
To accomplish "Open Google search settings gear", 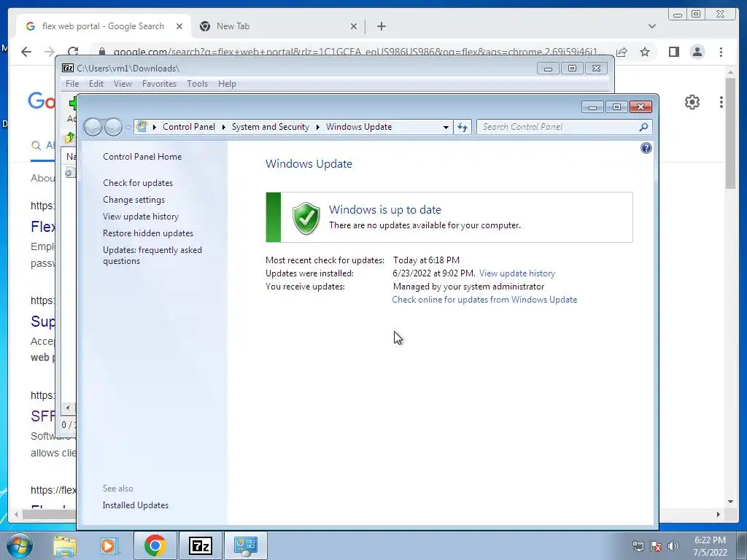I will tap(692, 102).
